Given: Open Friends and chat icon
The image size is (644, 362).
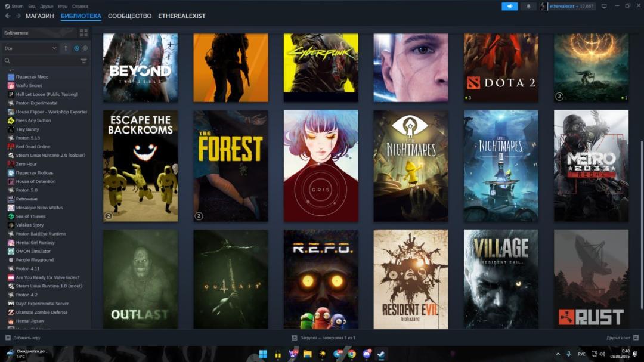Looking at the screenshot, I should 636,338.
